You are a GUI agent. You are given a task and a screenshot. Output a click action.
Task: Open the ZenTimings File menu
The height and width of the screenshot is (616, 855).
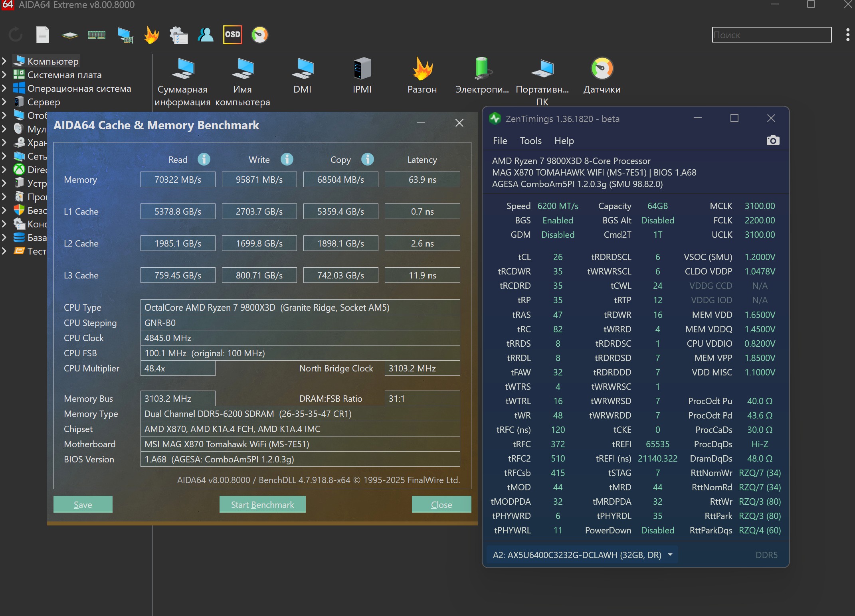pyautogui.click(x=500, y=141)
